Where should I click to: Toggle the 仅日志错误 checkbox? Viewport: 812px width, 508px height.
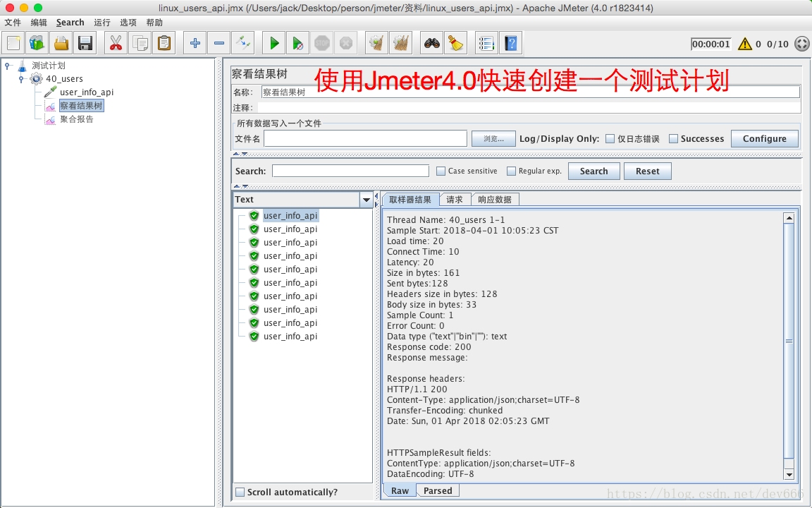610,139
